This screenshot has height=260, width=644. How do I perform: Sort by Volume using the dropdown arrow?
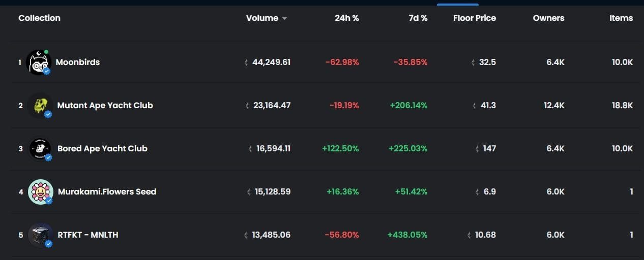[284, 19]
